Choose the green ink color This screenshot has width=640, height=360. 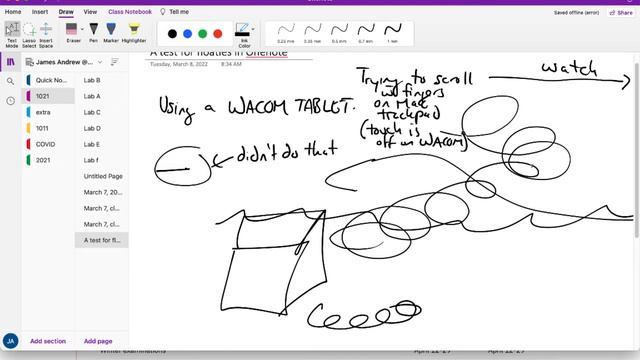(202, 34)
